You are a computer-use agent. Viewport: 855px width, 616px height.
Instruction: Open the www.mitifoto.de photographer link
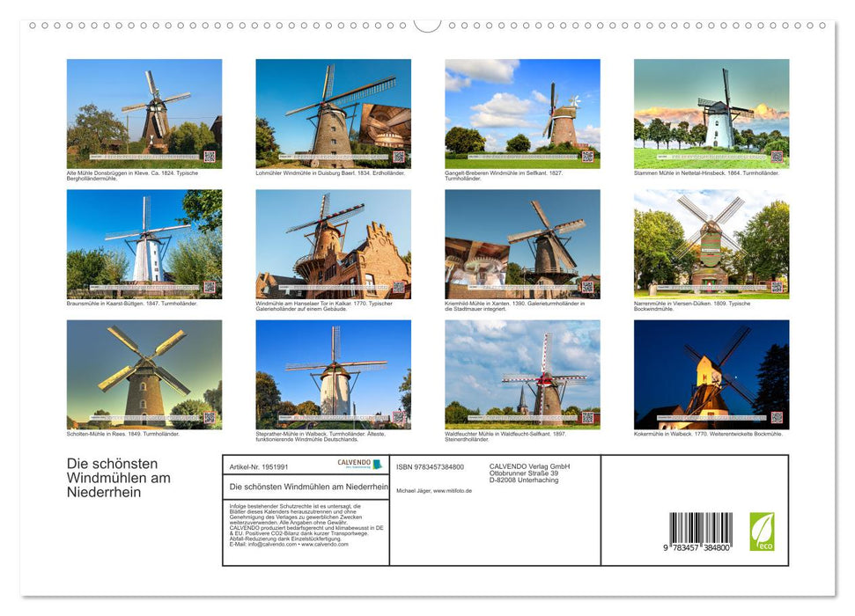451,490
